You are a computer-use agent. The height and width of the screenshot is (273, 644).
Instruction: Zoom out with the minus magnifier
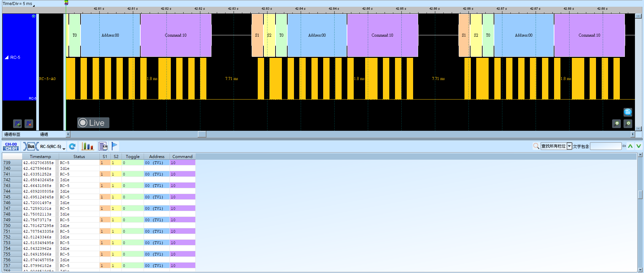click(616, 124)
